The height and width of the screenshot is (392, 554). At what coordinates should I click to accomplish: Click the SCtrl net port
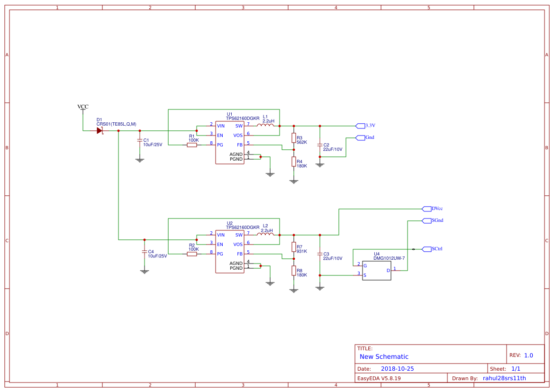coord(427,249)
